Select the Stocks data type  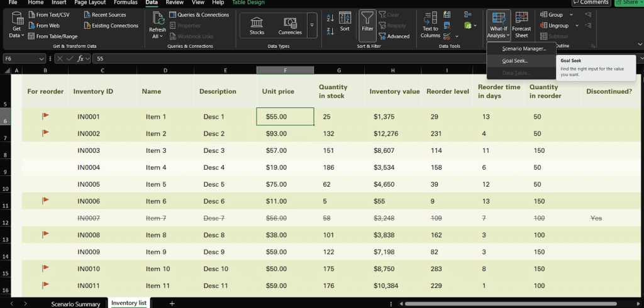click(x=257, y=26)
